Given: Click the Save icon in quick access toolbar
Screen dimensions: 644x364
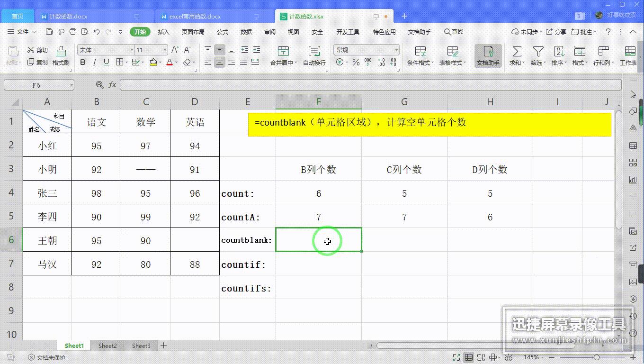Looking at the screenshot, I should coord(49,32).
